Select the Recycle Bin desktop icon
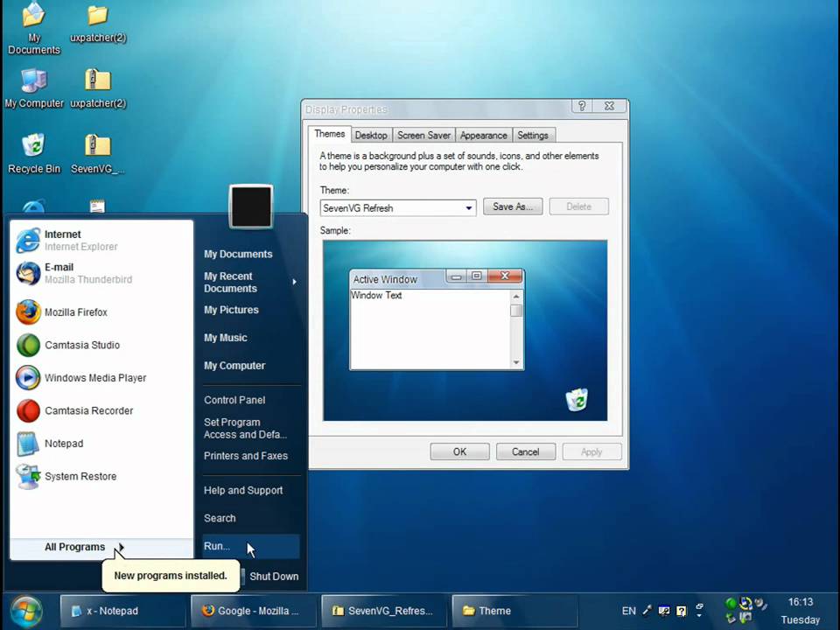This screenshot has width=840, height=630. click(34, 154)
